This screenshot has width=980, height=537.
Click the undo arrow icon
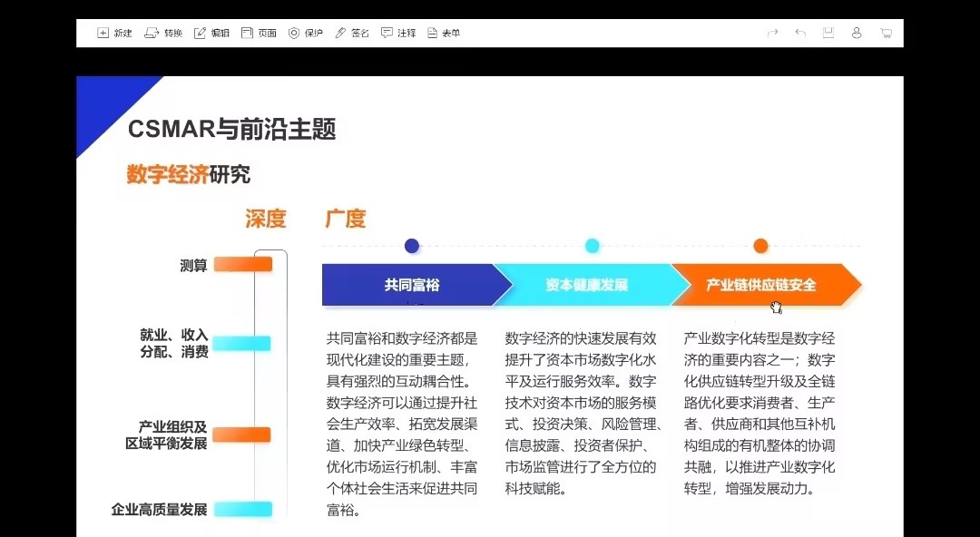(x=800, y=33)
